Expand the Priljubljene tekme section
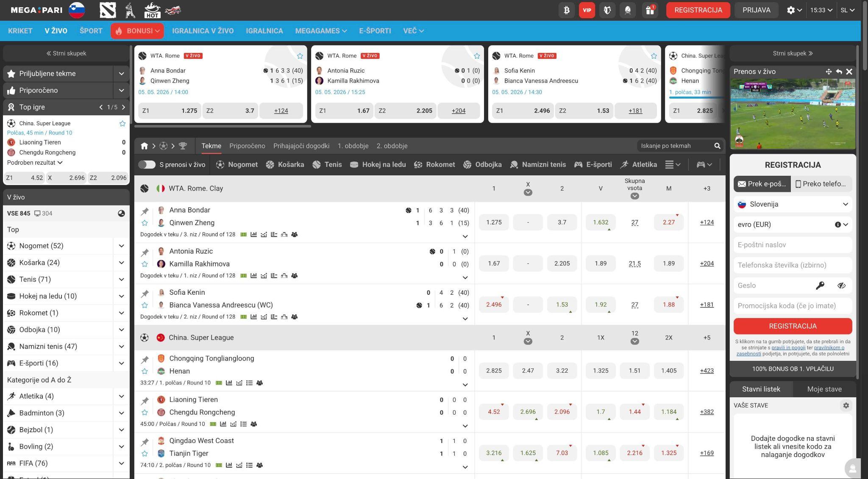Image resolution: width=868 pixels, height=479 pixels. point(121,74)
